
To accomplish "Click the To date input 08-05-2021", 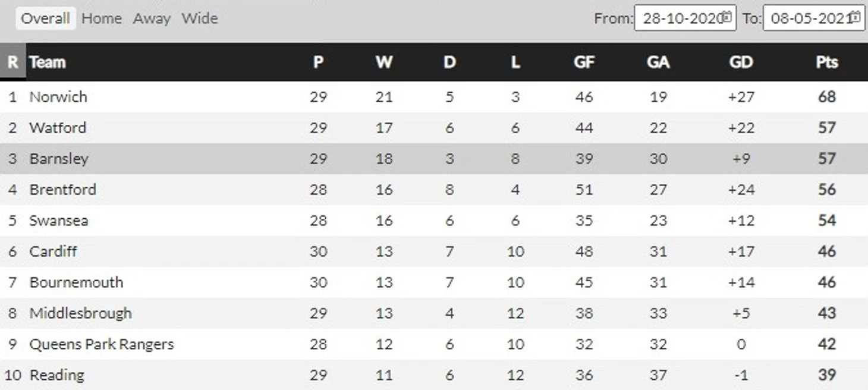I will (x=814, y=18).
